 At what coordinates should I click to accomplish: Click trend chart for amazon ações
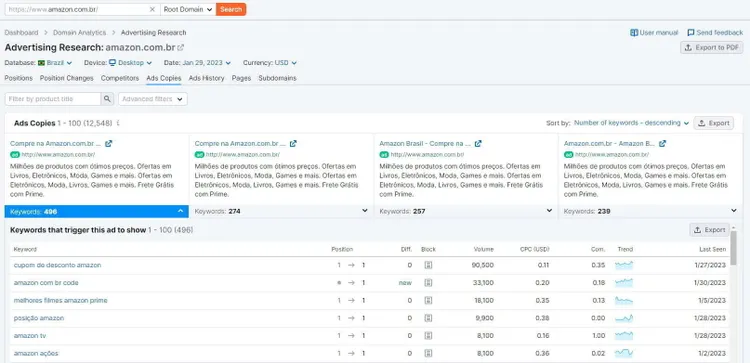point(624,353)
